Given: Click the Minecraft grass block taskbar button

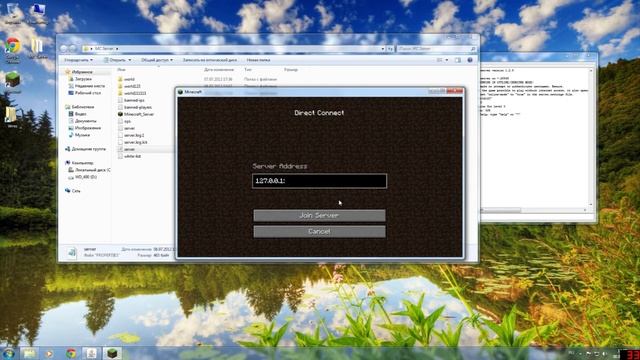Looking at the screenshot, I should (x=112, y=353).
